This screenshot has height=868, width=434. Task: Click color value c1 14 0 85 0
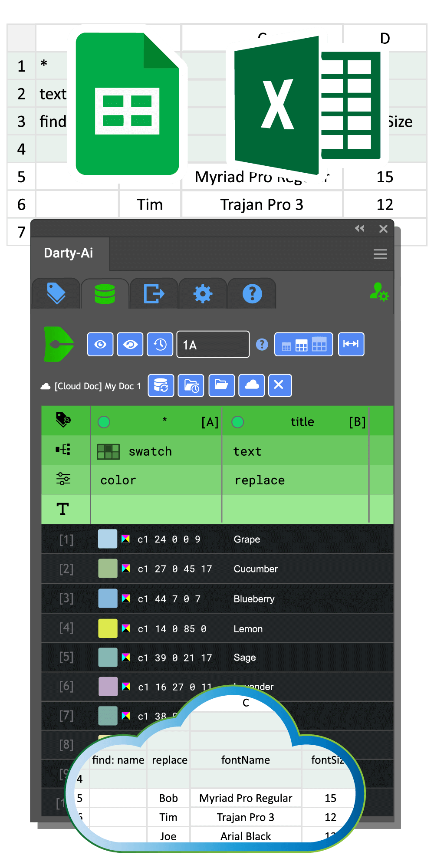172,629
